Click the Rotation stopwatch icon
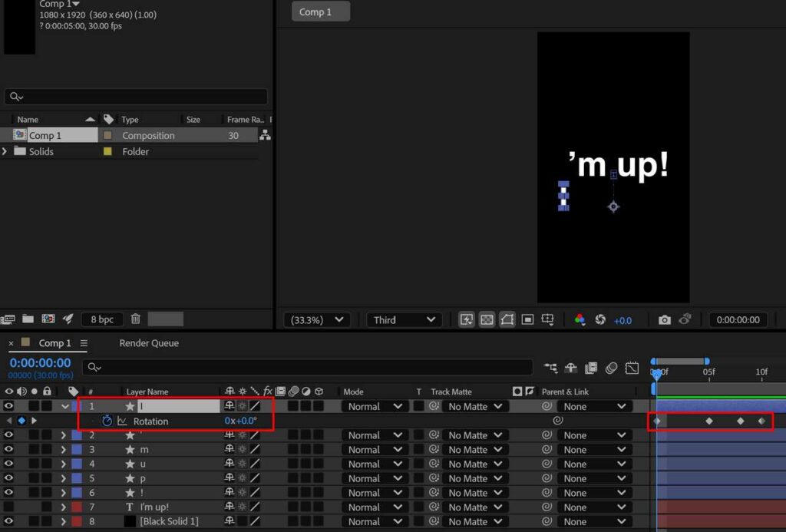786x532 pixels. coord(107,421)
